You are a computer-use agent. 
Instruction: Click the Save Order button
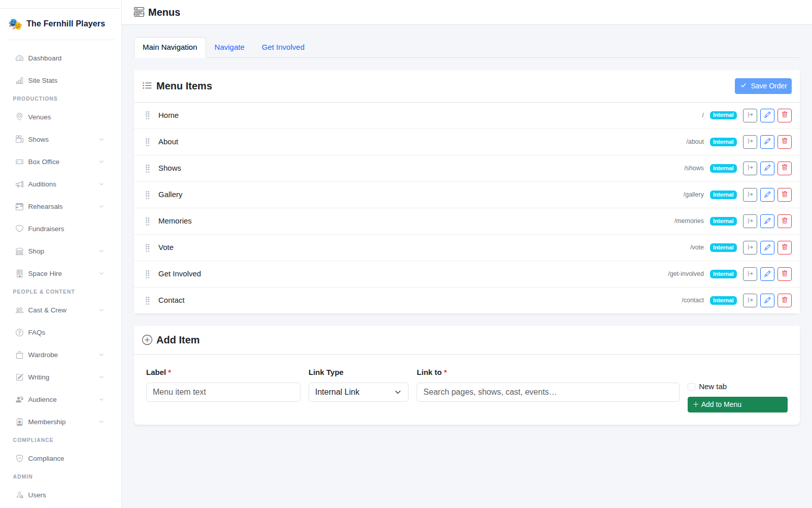tap(763, 86)
